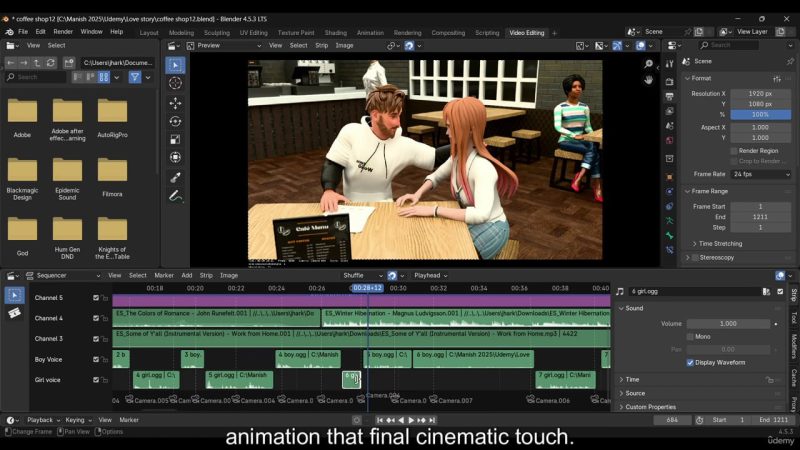Open the Render menu in top bar

tap(62, 32)
